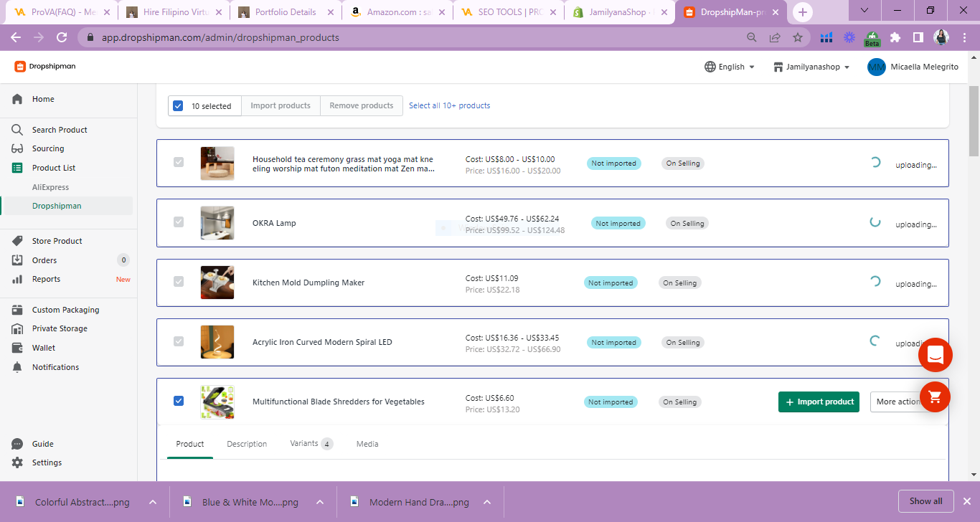Click the Wallet icon in sidebar
This screenshot has width=980, height=522.
pos(17,348)
